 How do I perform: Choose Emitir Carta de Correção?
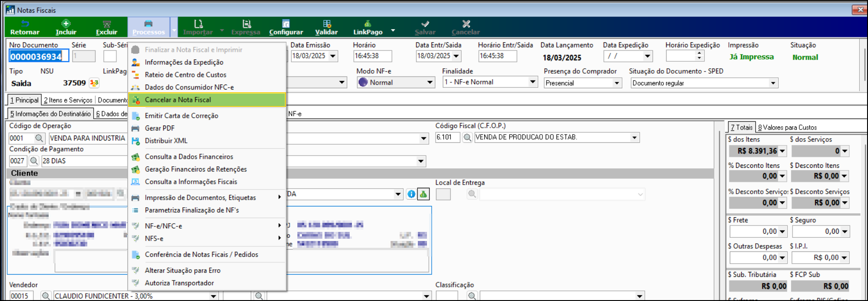(207, 116)
